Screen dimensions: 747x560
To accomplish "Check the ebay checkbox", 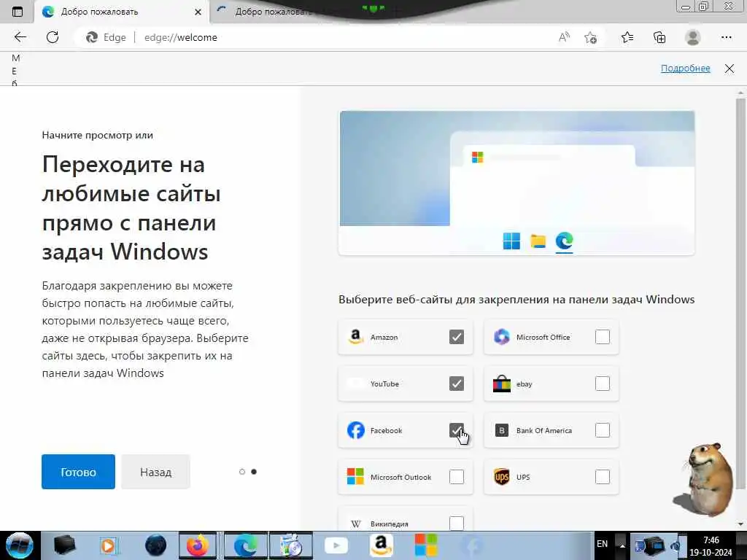I will point(602,384).
